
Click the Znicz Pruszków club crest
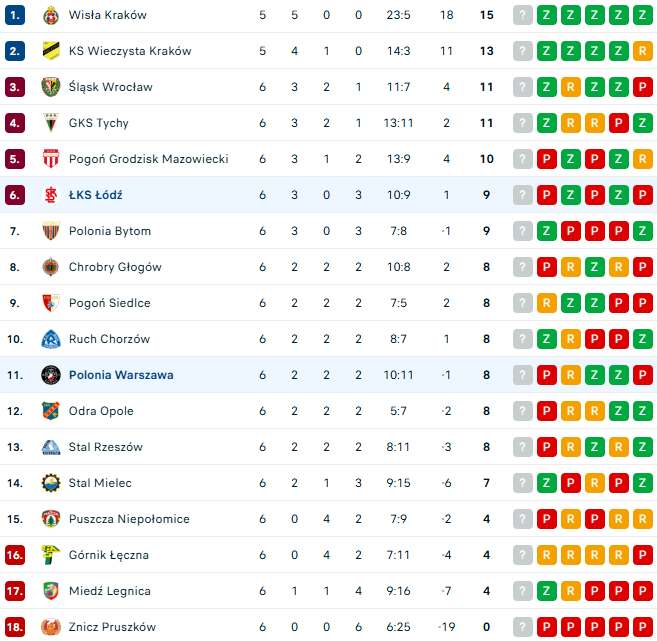point(50,627)
